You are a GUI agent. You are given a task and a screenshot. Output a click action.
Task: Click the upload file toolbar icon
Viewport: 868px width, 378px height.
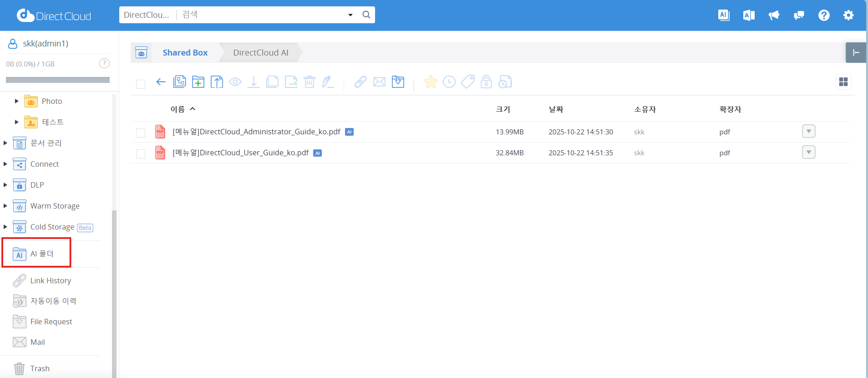[x=217, y=82]
